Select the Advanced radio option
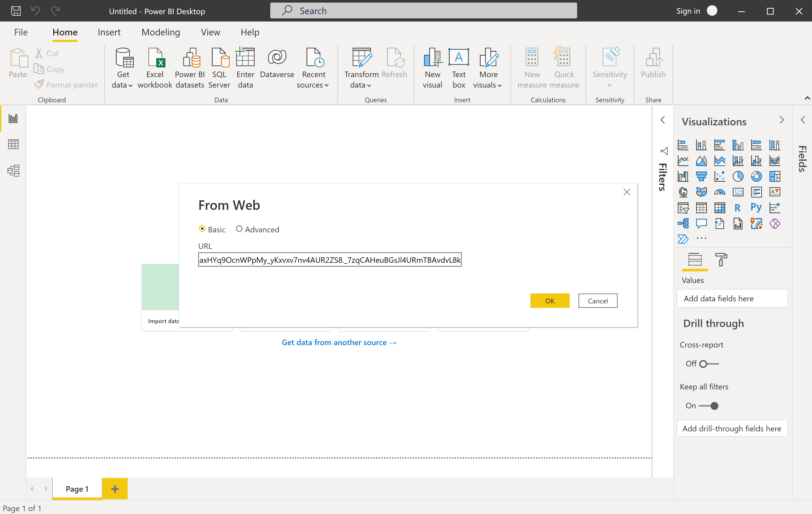This screenshot has height=514, width=812. click(239, 229)
